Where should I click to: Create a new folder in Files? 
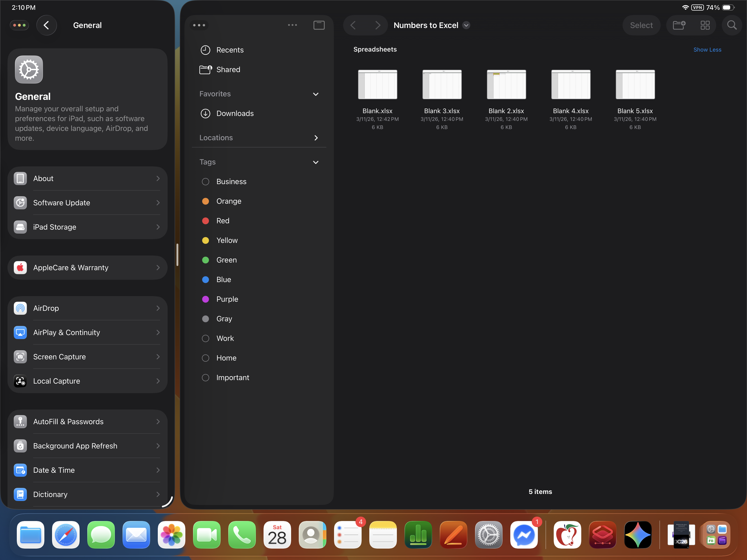[679, 25]
